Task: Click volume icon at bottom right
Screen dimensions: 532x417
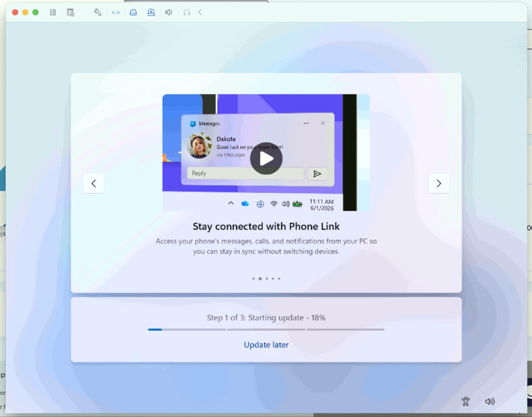Action: (x=490, y=402)
